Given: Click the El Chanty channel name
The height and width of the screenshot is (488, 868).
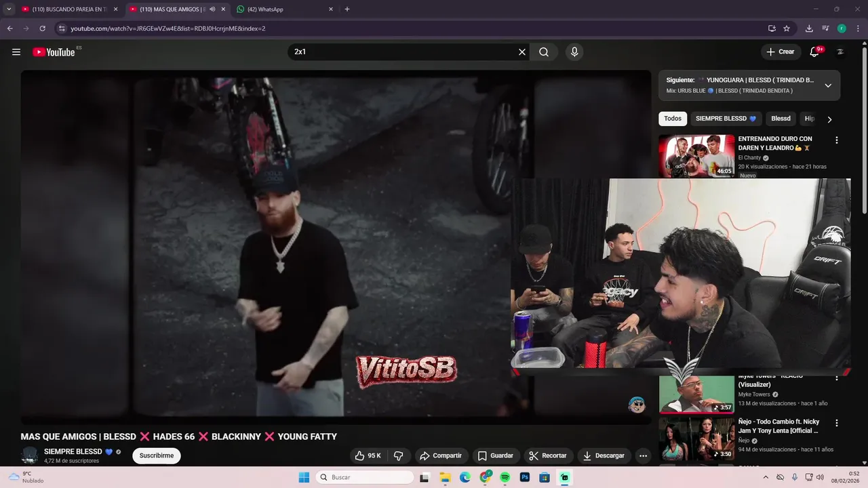Looking at the screenshot, I should (x=749, y=158).
